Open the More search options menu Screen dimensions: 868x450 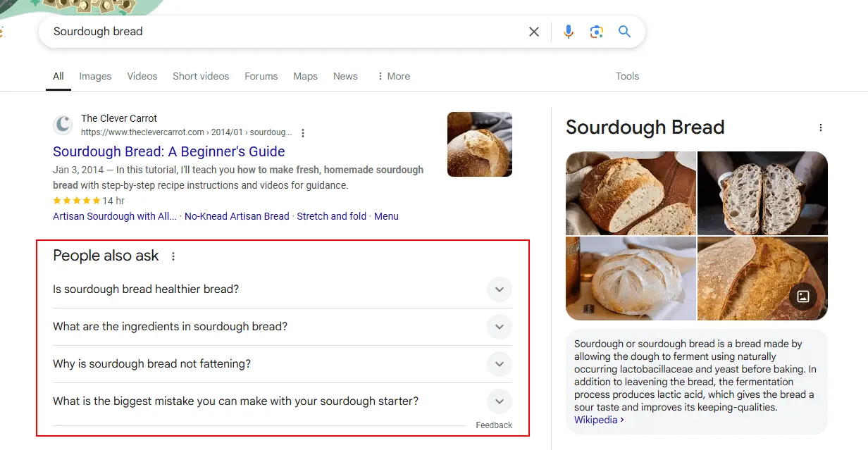coord(393,76)
